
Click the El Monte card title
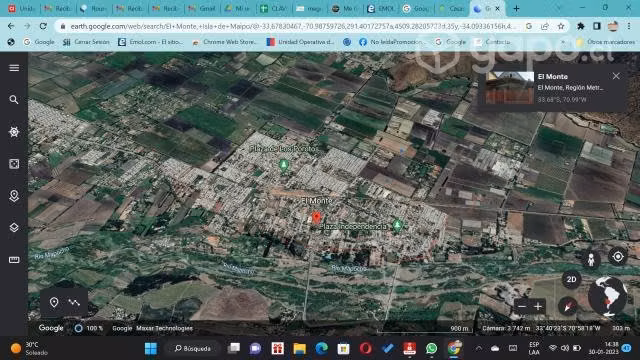coord(553,76)
